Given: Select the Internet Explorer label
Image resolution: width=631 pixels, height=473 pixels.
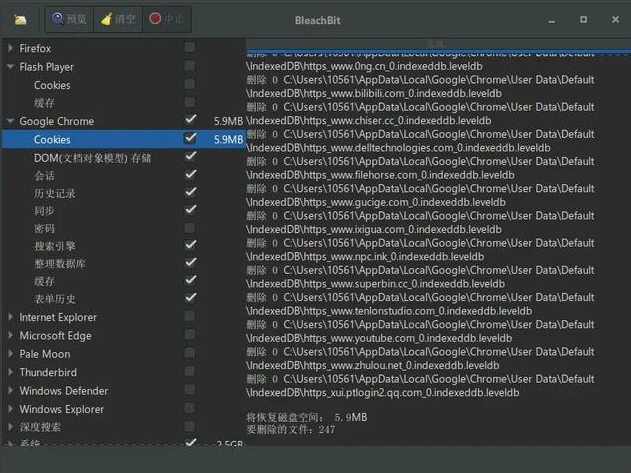Looking at the screenshot, I should click(x=58, y=317).
